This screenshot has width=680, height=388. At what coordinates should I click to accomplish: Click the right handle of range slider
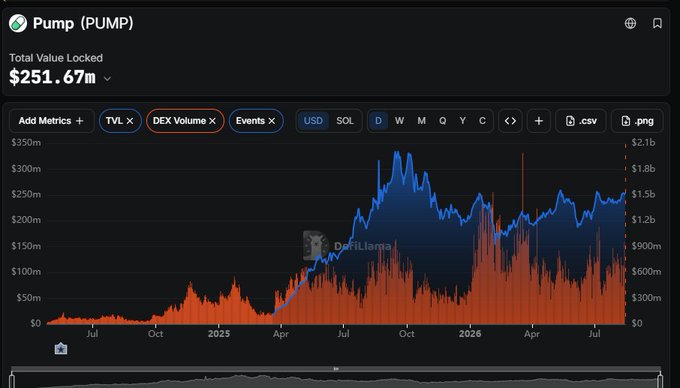660,380
